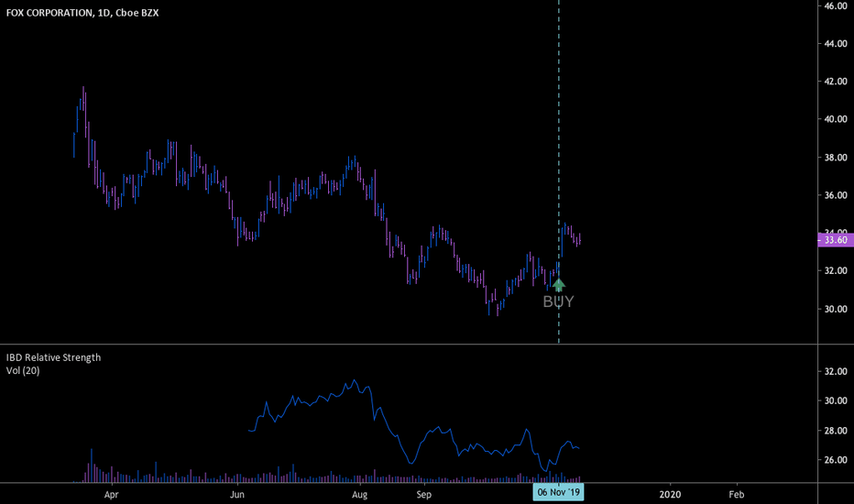Click the green BUY arrow marker
The image size is (854, 504).
[558, 284]
